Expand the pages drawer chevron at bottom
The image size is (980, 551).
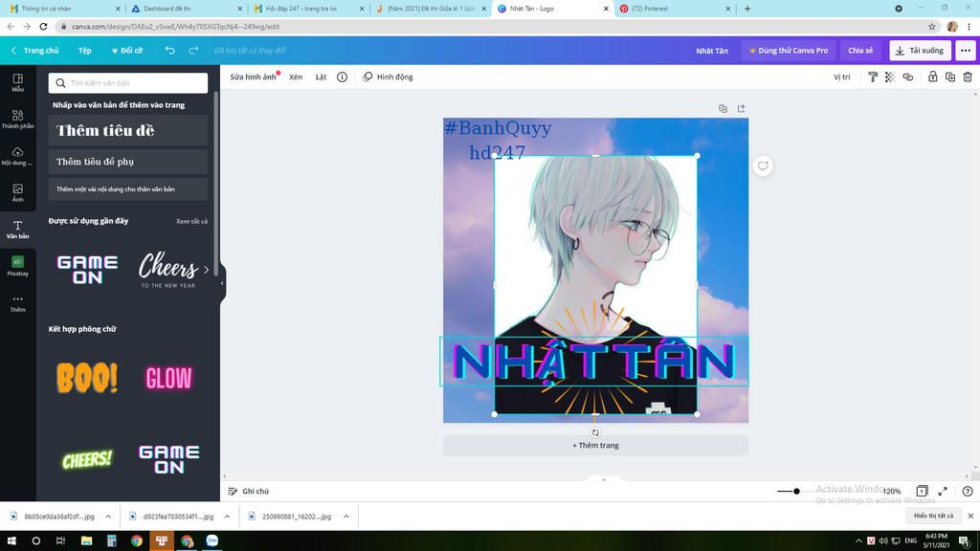604,480
